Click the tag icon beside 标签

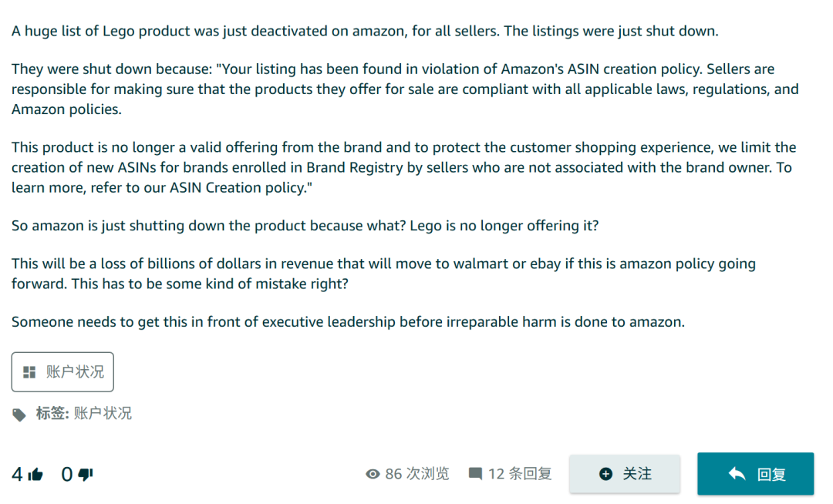click(x=19, y=415)
